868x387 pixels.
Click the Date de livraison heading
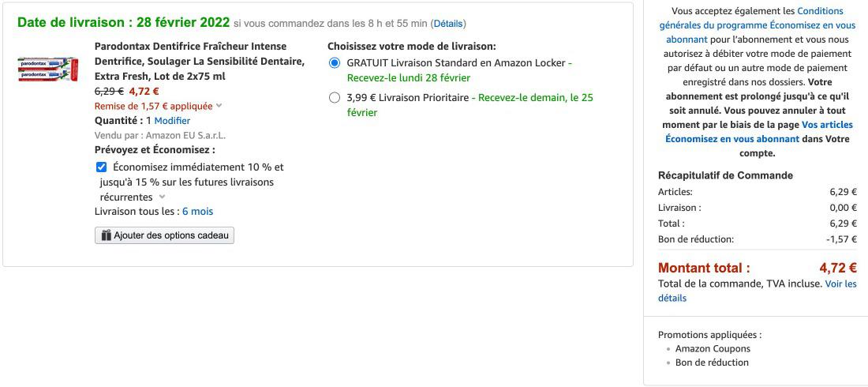pyautogui.click(x=123, y=22)
